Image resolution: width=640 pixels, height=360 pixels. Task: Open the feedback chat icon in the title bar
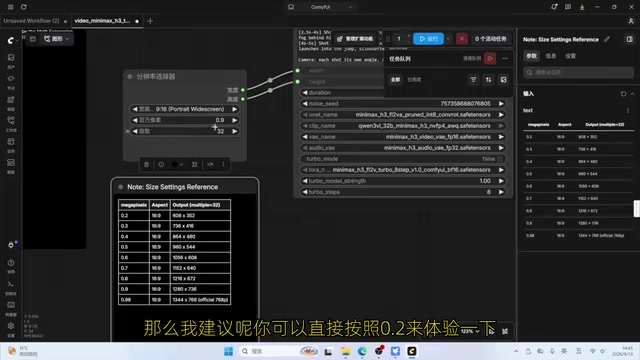point(568,7)
